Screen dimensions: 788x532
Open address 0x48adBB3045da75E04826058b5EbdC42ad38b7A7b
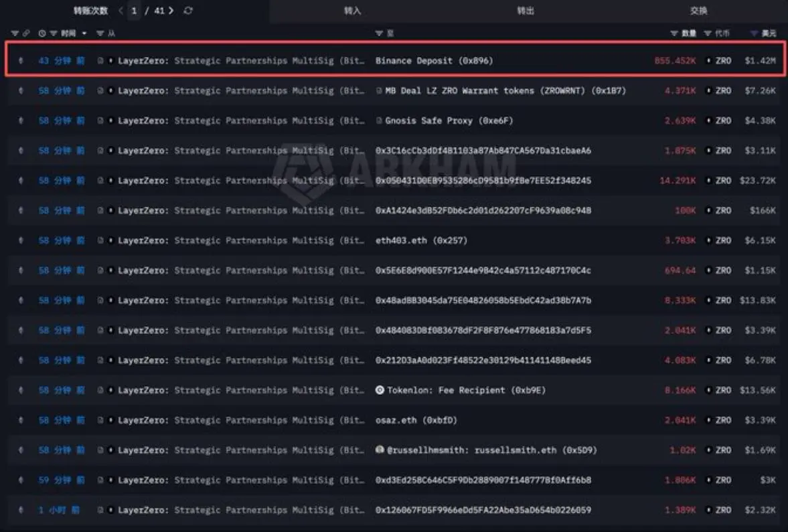pyautogui.click(x=483, y=300)
